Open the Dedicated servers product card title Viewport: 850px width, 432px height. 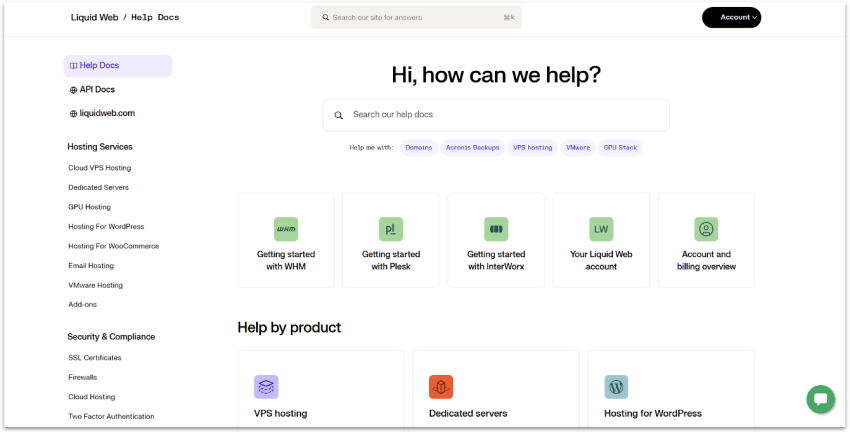(468, 414)
